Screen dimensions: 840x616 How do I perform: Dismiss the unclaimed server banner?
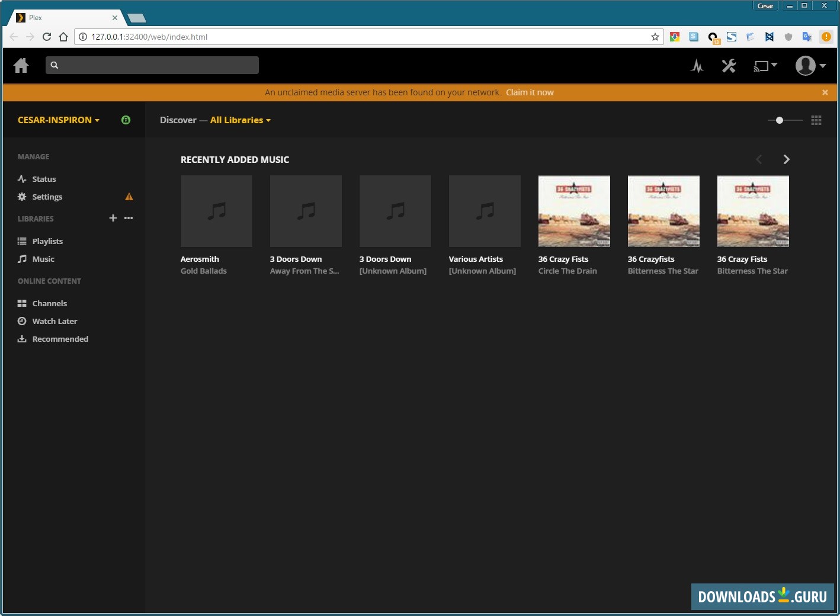click(x=825, y=92)
